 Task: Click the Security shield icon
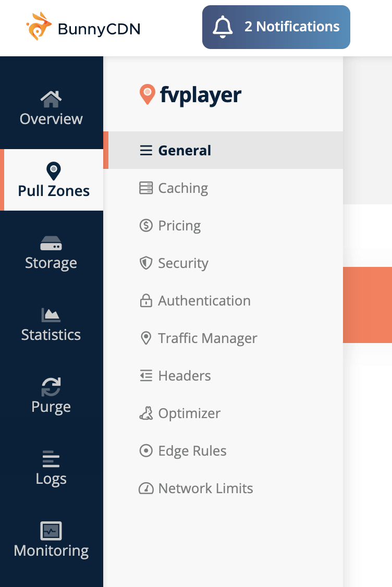tap(146, 263)
